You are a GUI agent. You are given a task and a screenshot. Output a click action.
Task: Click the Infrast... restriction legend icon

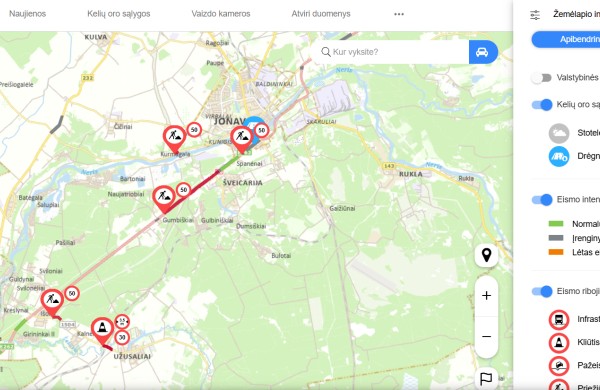(559, 320)
